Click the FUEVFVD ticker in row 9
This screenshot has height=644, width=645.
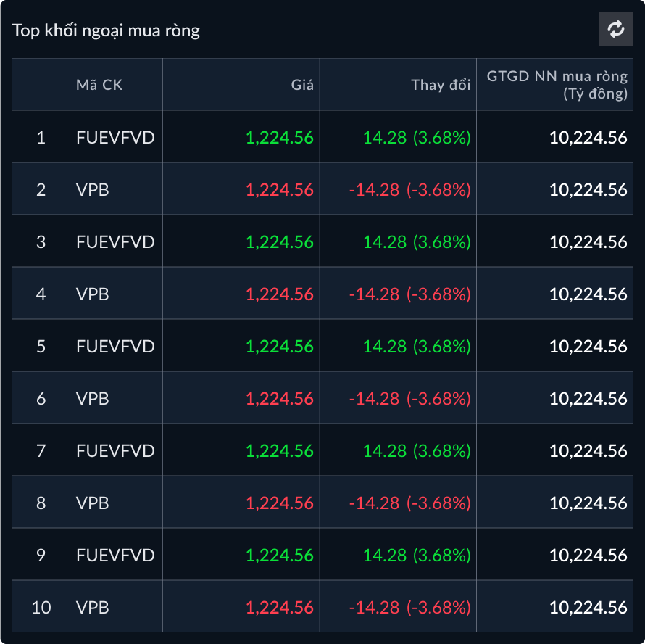115,555
